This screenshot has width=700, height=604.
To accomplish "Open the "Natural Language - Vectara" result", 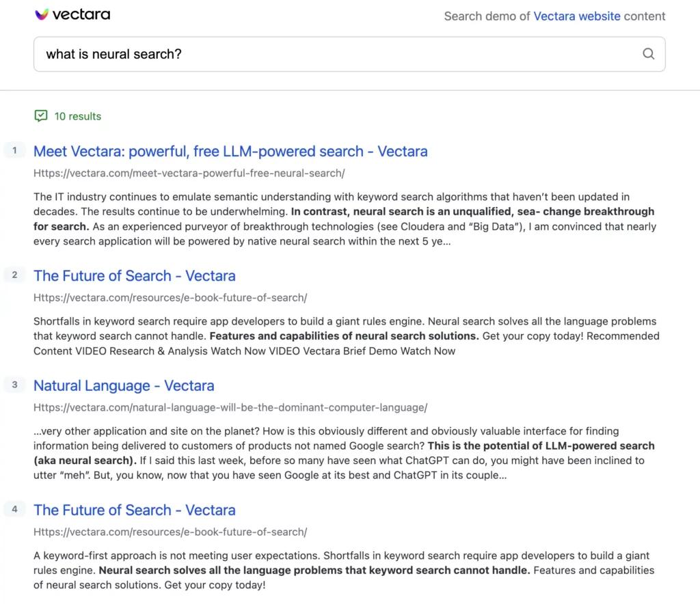I will (124, 385).
